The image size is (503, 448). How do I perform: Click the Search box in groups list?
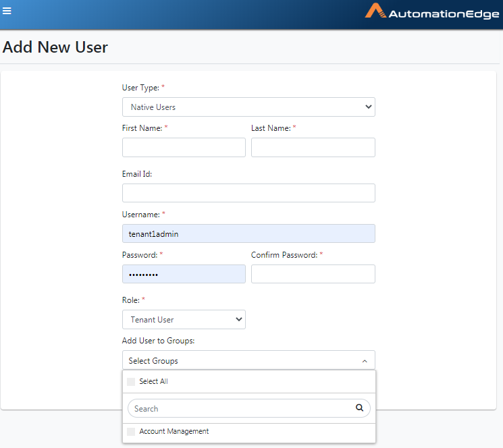[x=249, y=408]
